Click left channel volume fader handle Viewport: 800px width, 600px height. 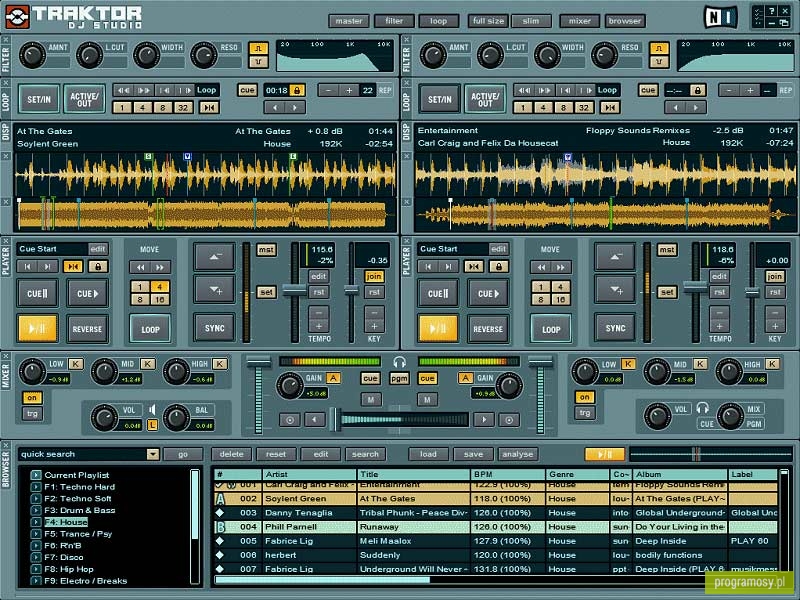point(259,362)
